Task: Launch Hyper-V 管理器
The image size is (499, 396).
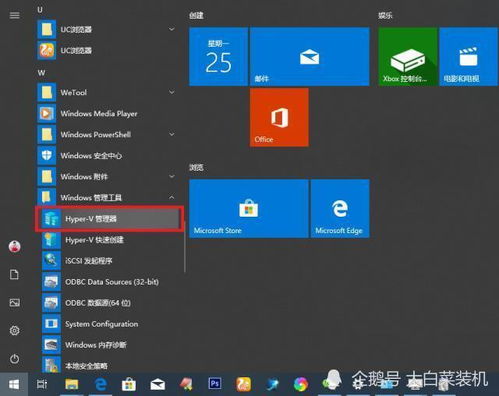Action: tap(109, 219)
